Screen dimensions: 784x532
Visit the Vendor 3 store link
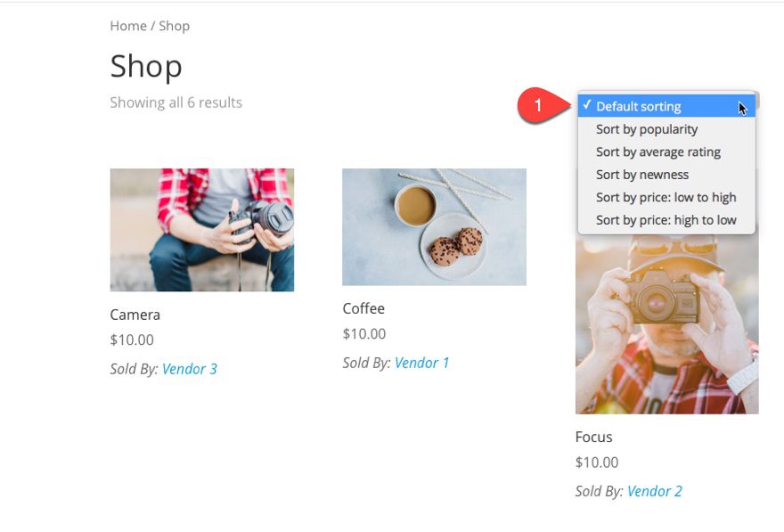[189, 369]
